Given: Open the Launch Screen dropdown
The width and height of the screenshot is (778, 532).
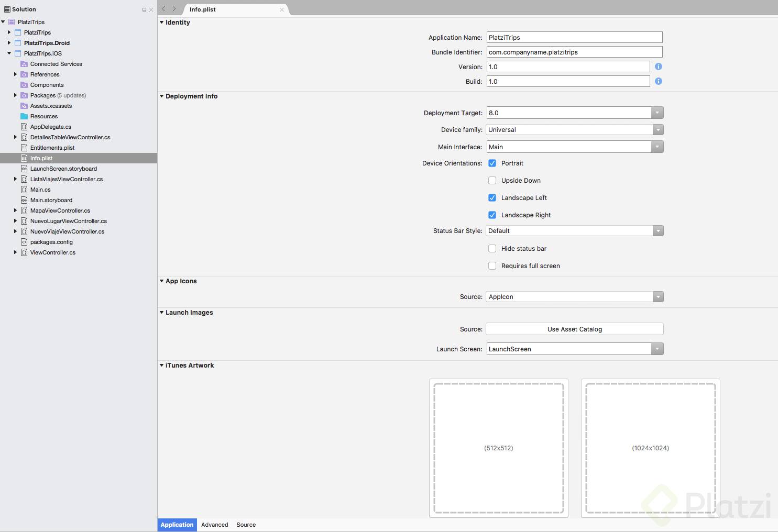Looking at the screenshot, I should [658, 349].
